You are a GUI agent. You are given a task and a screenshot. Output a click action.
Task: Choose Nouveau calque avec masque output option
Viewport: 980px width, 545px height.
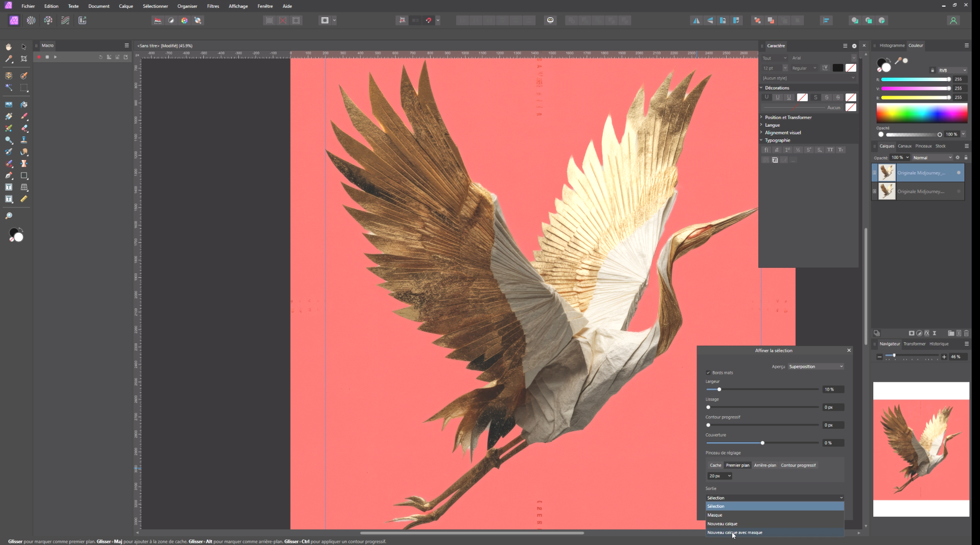(x=734, y=533)
